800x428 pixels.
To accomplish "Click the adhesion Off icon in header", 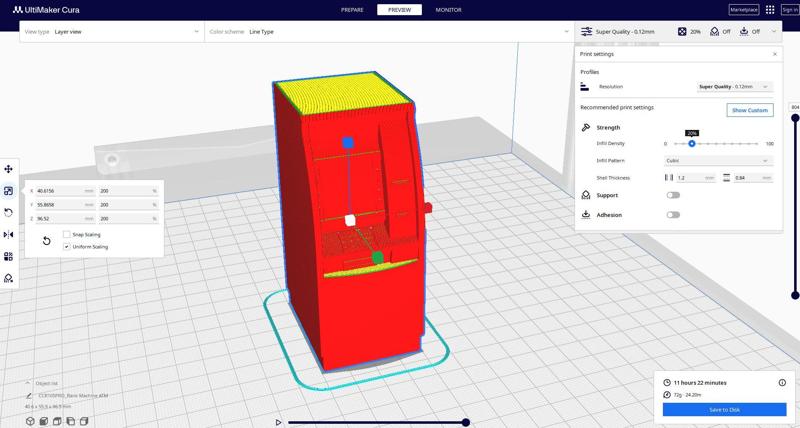I will (x=744, y=32).
